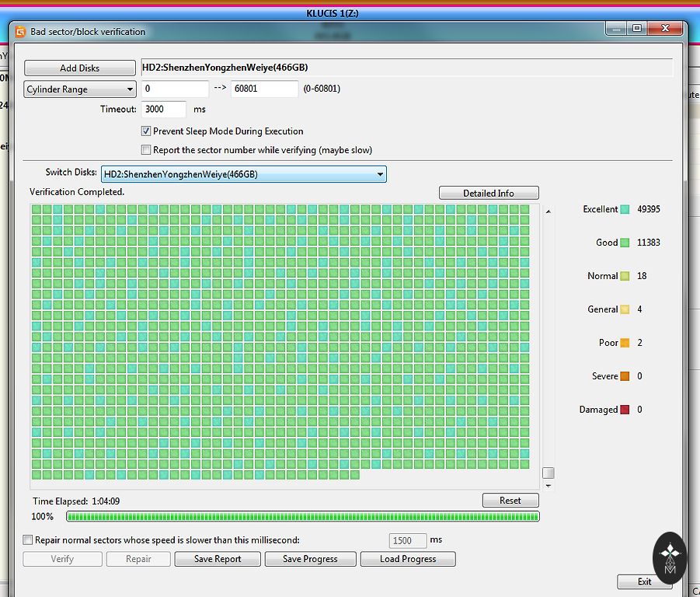The image size is (700, 597).
Task: Open Detailed Info for the verification
Action: [489, 193]
